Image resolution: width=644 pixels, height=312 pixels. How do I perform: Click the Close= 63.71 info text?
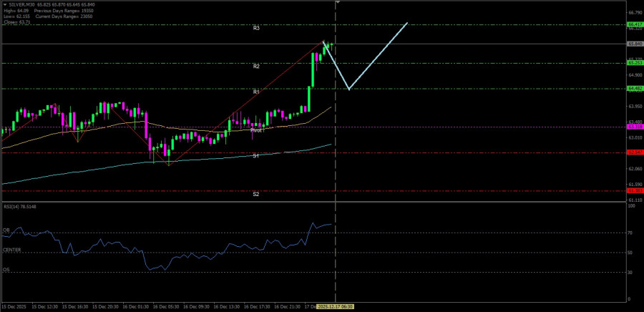pyautogui.click(x=16, y=21)
